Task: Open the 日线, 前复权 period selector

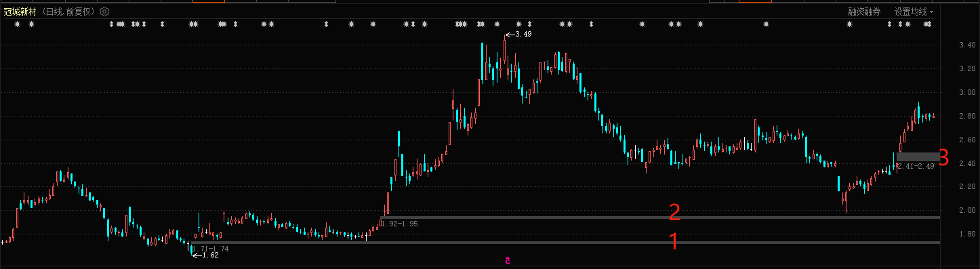Action: [x=68, y=12]
